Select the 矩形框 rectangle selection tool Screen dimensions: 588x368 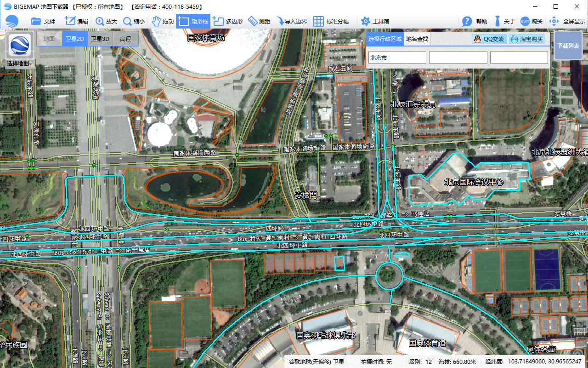point(193,21)
